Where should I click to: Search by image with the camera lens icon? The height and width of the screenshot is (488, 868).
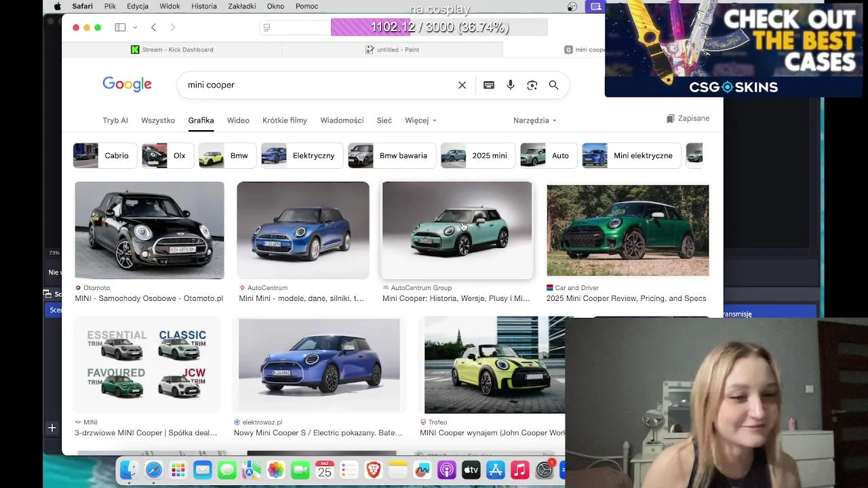(532, 85)
